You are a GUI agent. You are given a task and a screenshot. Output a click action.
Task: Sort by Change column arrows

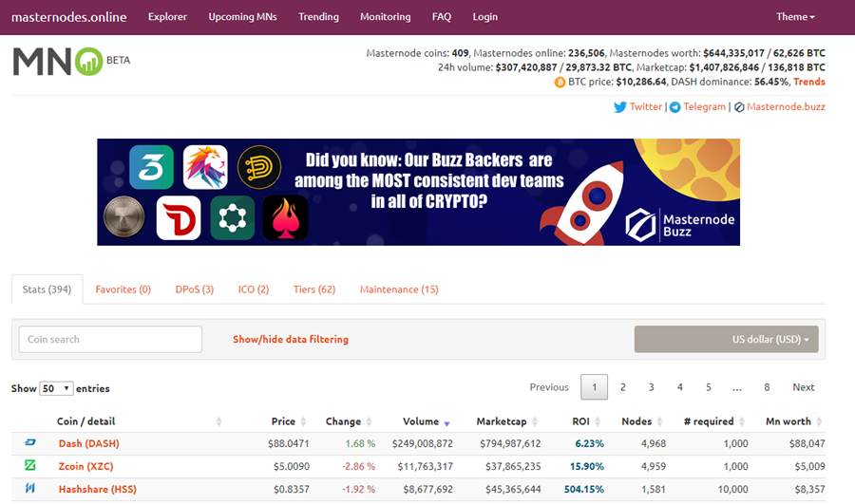coord(369,421)
